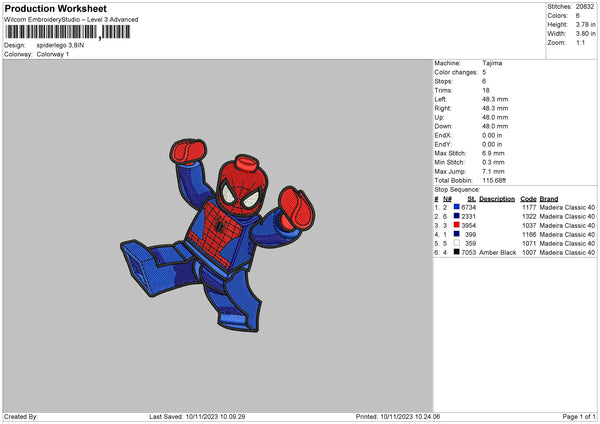Screen dimensions: 600x424
Task: Click the St. column header
Action: [x=471, y=198]
